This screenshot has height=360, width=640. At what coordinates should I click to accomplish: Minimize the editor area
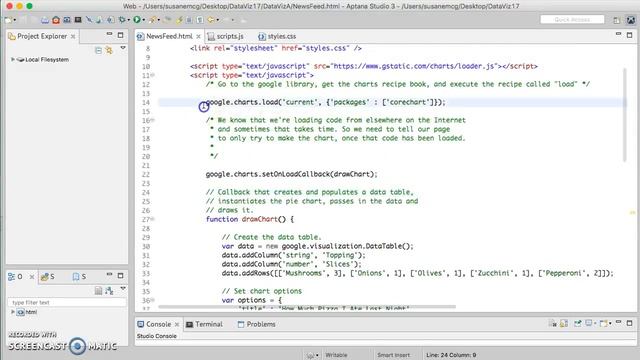618,34
